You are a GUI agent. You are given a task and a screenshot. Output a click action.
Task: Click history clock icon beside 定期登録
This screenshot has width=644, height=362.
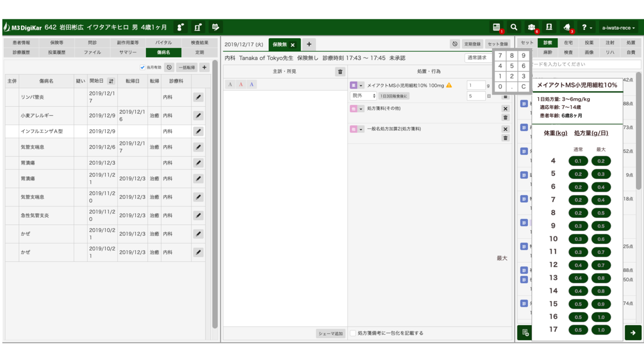[x=455, y=44]
